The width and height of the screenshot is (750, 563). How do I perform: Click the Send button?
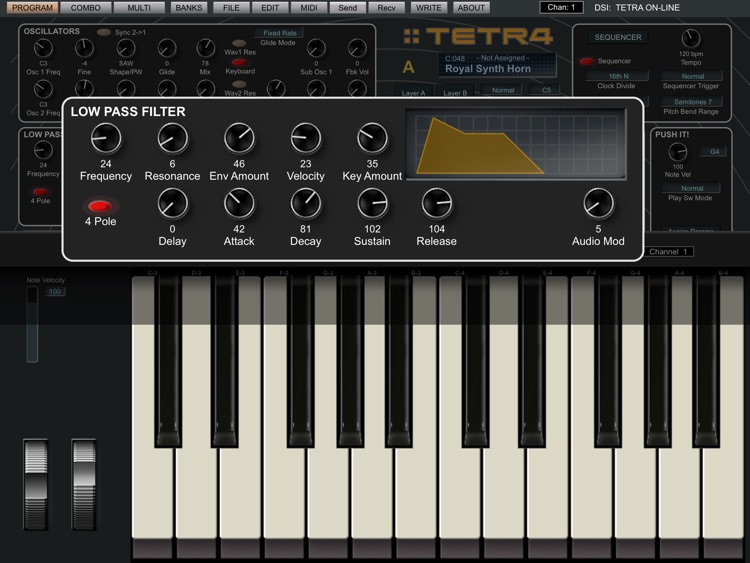click(x=348, y=8)
